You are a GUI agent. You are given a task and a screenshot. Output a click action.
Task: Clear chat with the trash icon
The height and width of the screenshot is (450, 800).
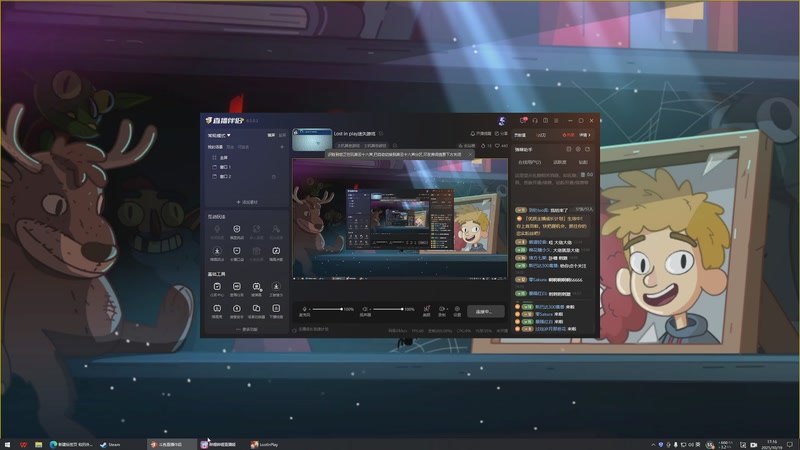(583, 174)
